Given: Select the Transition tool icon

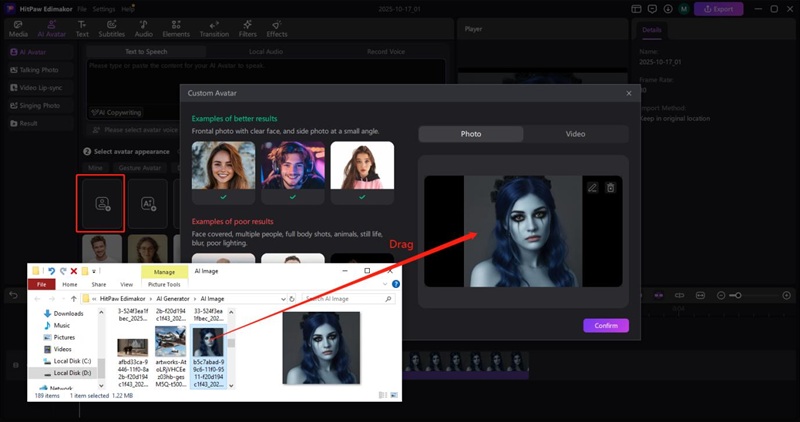Looking at the screenshot, I should coord(214,29).
